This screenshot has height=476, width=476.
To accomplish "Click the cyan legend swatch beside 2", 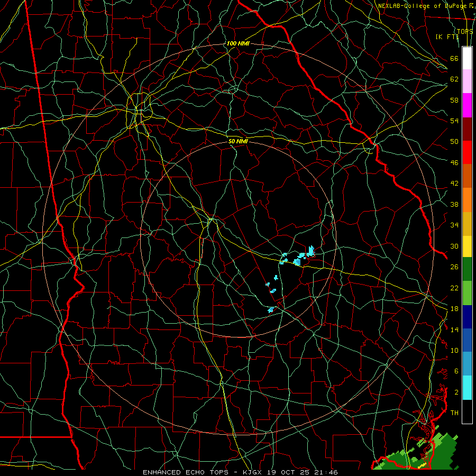I will 467,388.
